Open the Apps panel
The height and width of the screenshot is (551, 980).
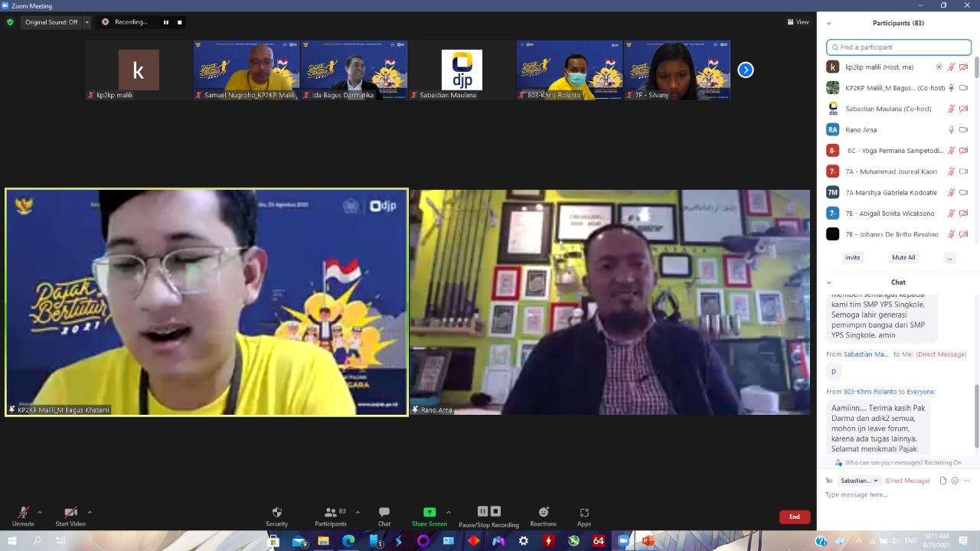(x=584, y=513)
